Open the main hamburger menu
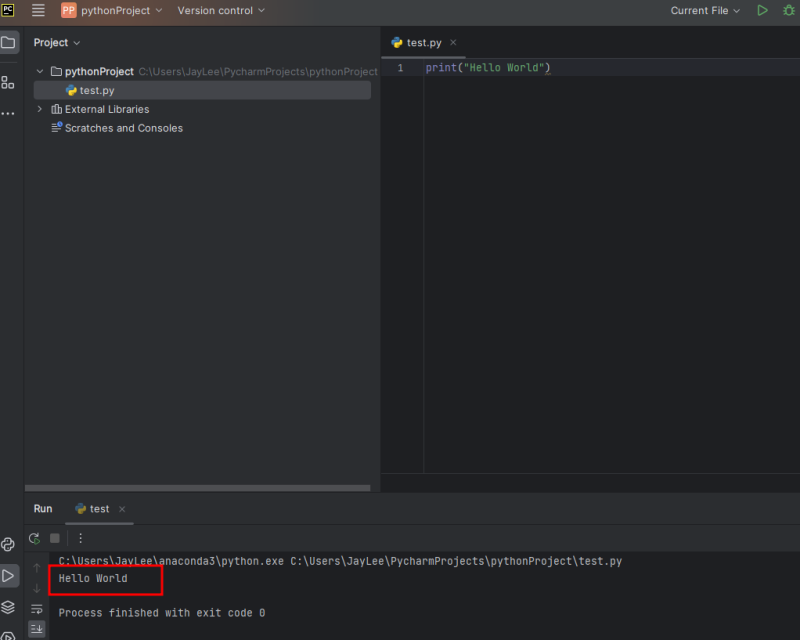Viewport: 800px width, 640px height. (x=38, y=10)
